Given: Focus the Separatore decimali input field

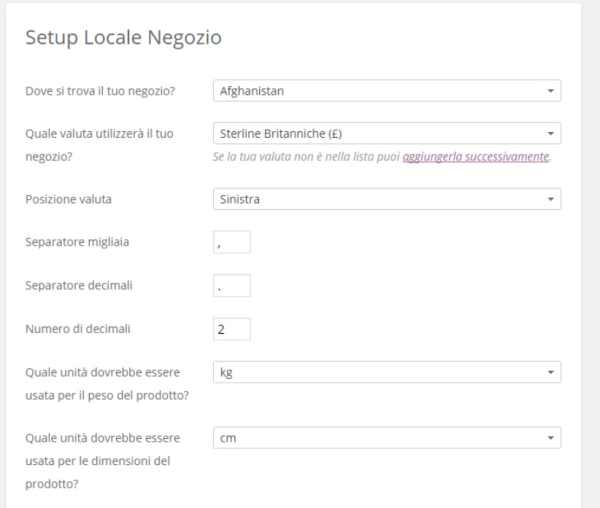Looking at the screenshot, I should click(x=232, y=285).
